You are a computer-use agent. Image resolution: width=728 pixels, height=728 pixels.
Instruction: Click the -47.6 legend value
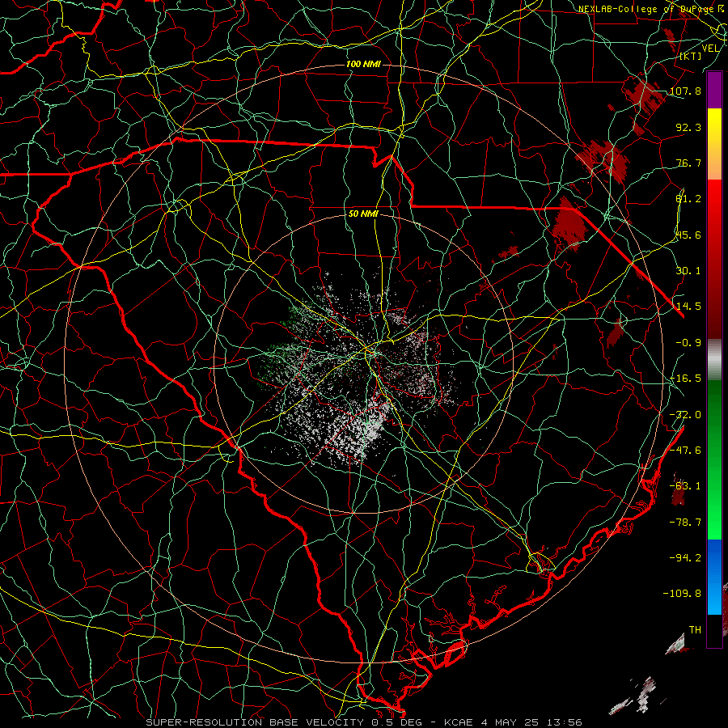coord(685,450)
